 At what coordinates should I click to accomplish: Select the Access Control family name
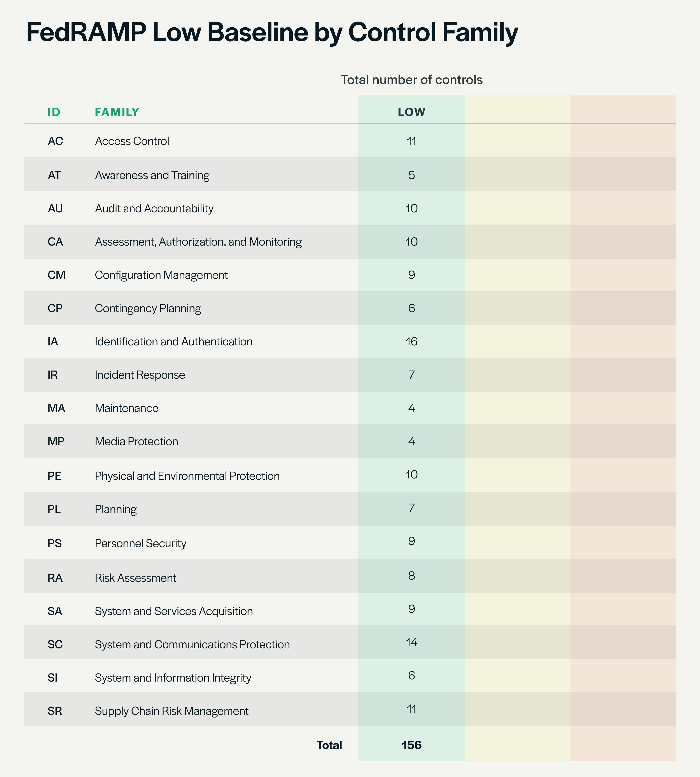pyautogui.click(x=132, y=141)
